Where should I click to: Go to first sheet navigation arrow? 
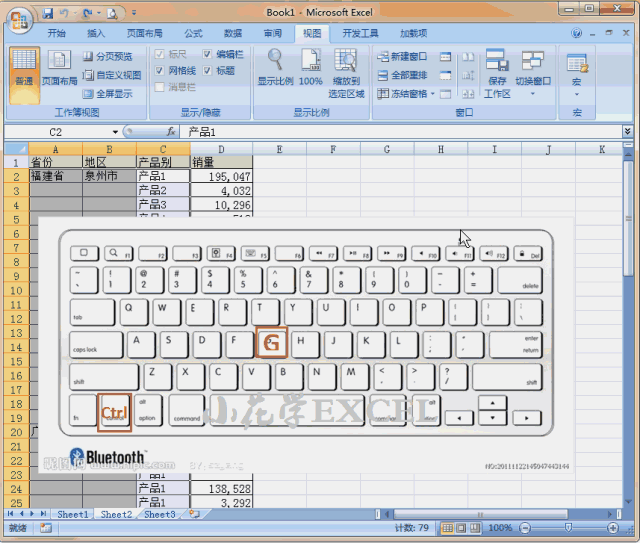click(11, 514)
